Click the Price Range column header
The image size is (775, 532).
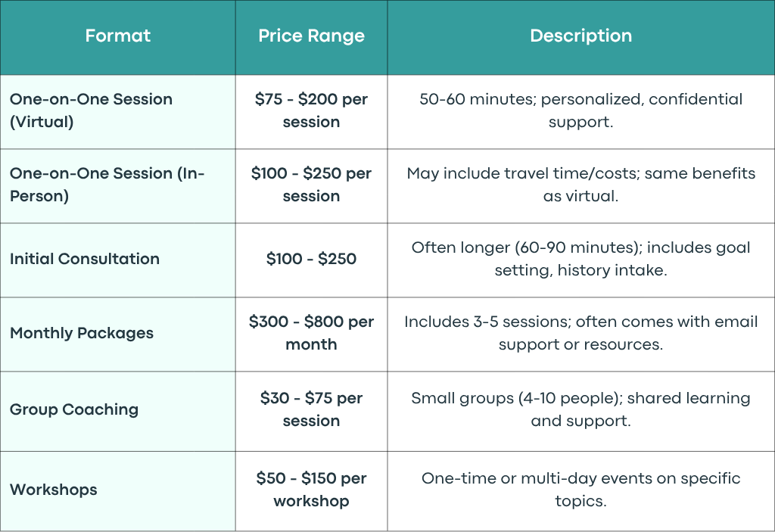311,36
